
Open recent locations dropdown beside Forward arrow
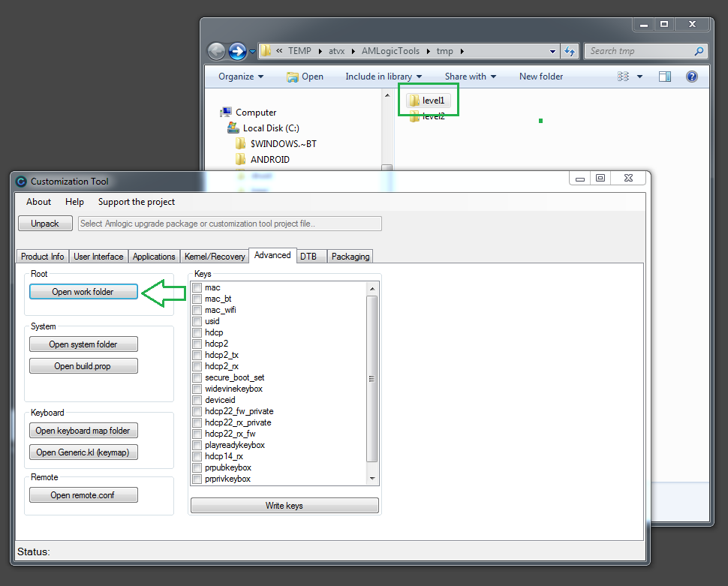[x=252, y=52]
